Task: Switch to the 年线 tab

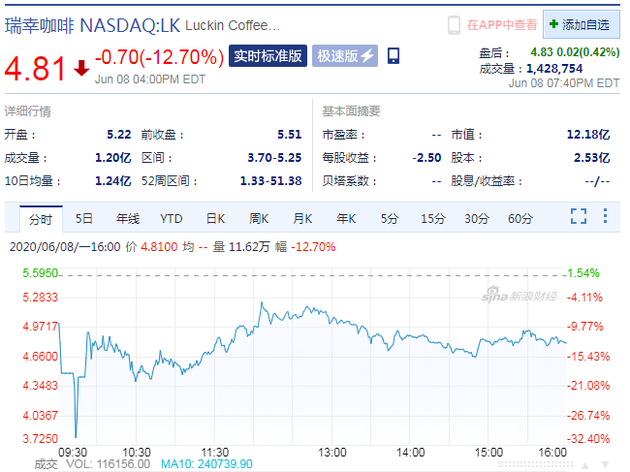Action: coord(128,219)
